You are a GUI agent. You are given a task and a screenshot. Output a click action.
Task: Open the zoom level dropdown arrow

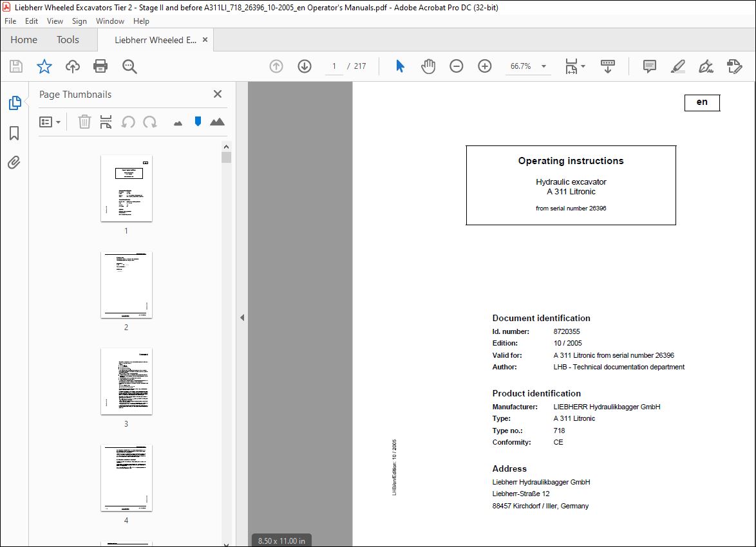click(x=544, y=66)
